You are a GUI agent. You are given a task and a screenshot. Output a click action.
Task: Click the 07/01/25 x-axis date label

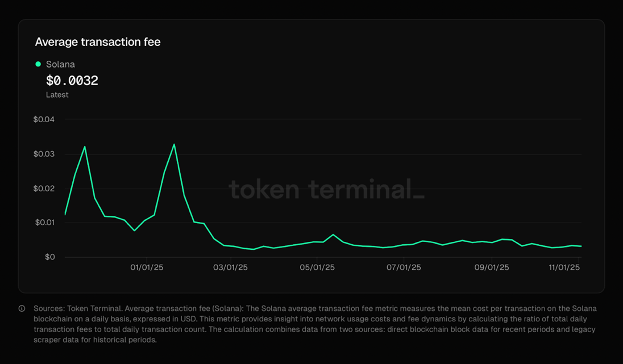(404, 268)
